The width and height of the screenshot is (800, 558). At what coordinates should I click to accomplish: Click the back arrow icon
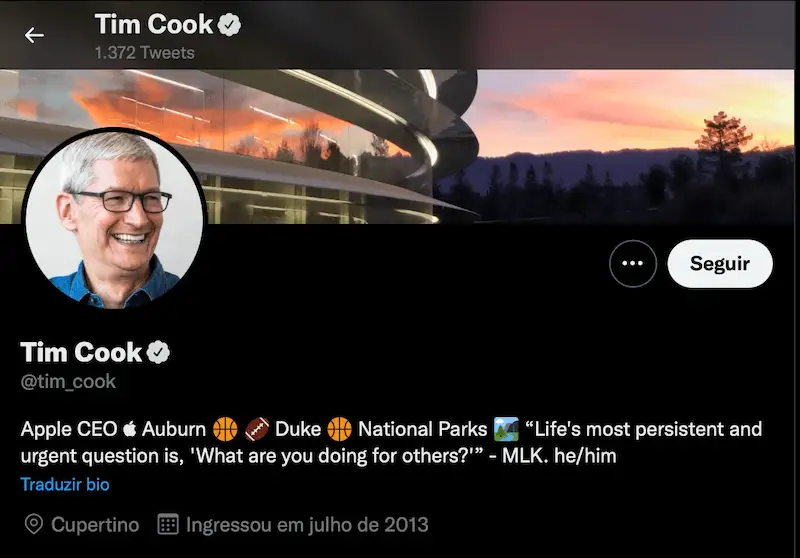(x=35, y=35)
